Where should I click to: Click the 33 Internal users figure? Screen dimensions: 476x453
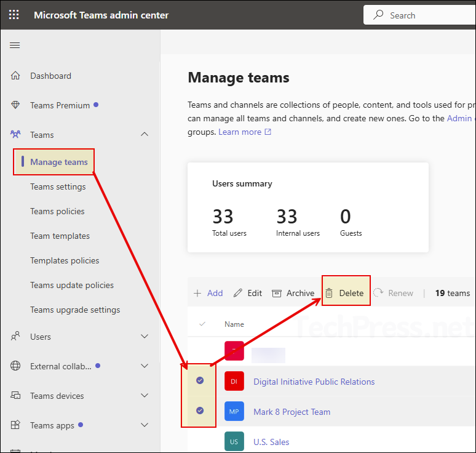[x=287, y=216]
